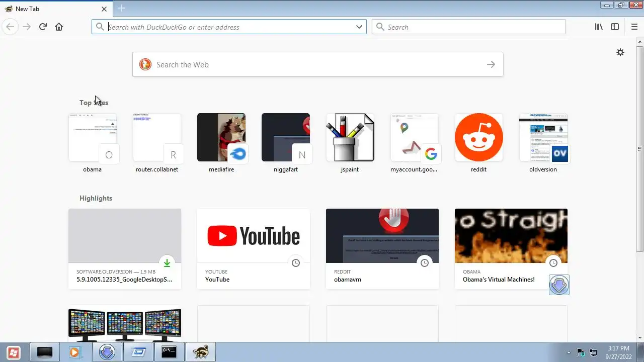The image size is (644, 362).
Task: Open the obamavm reddit highlight
Action: (382, 249)
